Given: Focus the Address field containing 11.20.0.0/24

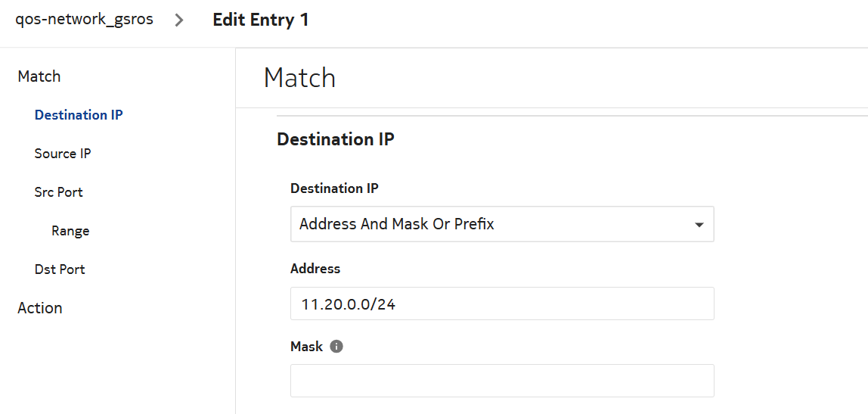Looking at the screenshot, I should (501, 303).
